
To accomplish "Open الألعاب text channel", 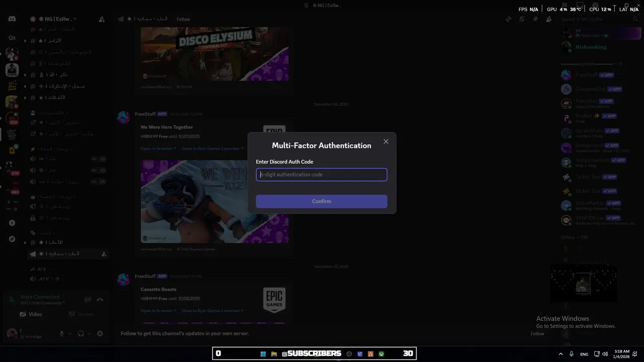I will (x=68, y=242).
